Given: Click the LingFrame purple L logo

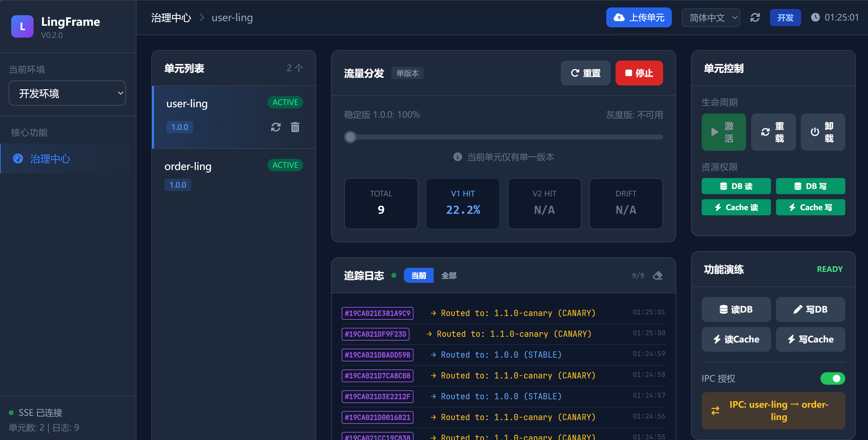Looking at the screenshot, I should (x=22, y=26).
